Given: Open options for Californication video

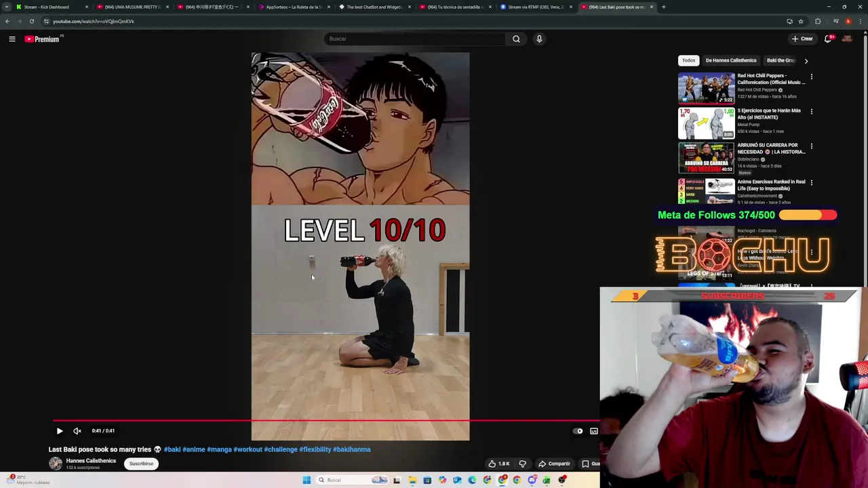Looking at the screenshot, I should pyautogui.click(x=811, y=77).
